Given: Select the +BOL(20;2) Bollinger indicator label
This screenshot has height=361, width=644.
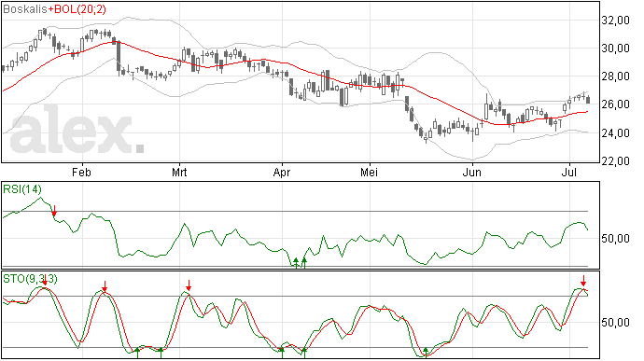Looking at the screenshot, I should pos(77,9).
